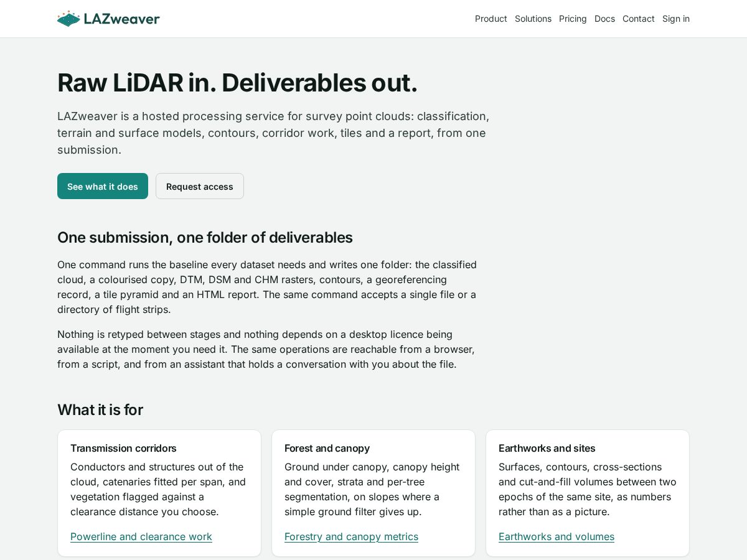747x560 pixels.
Task: Click the One submission, one folder of deliverables heading
Action: 205,237
